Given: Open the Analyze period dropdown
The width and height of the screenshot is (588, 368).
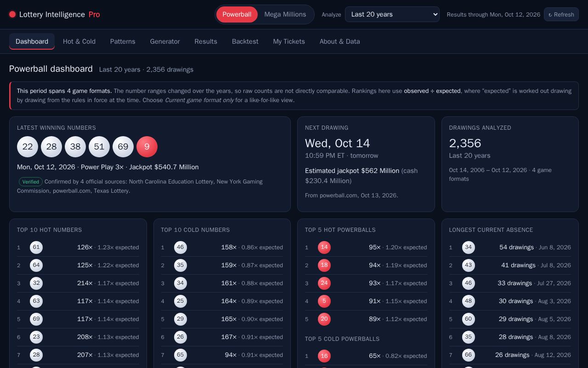Looking at the screenshot, I should coord(392,14).
